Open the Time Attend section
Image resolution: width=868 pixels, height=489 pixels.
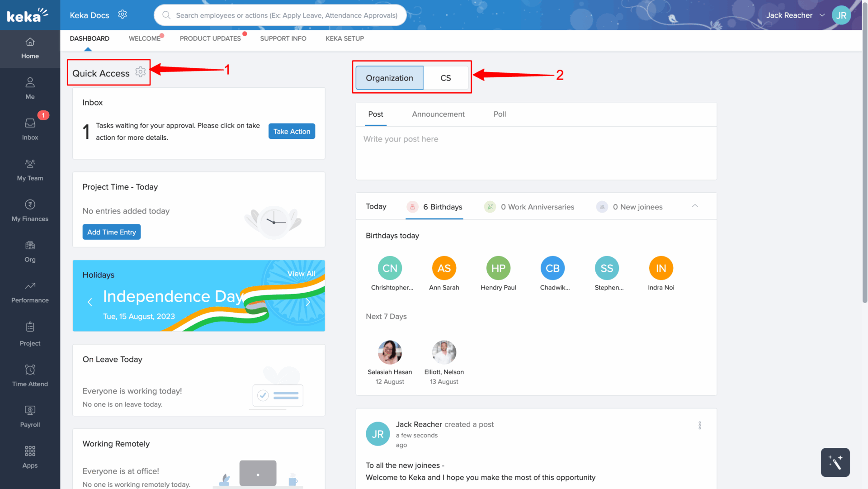click(x=30, y=376)
